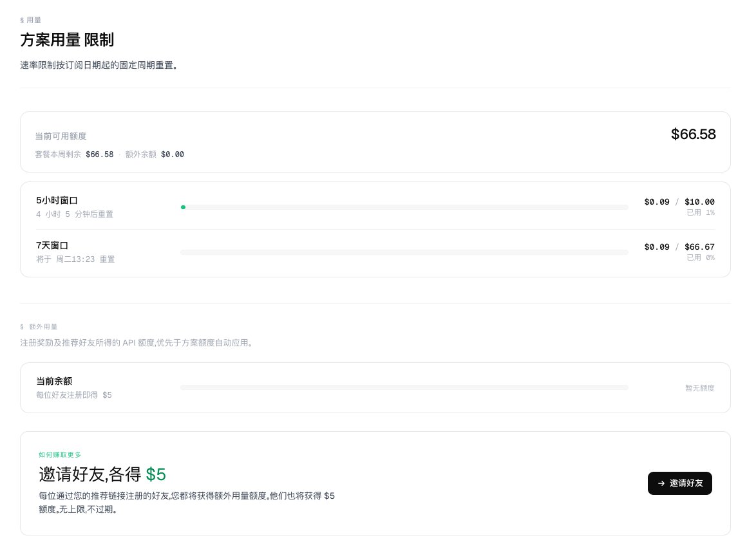Select the 当前余额 progress bar

pyautogui.click(x=404, y=387)
